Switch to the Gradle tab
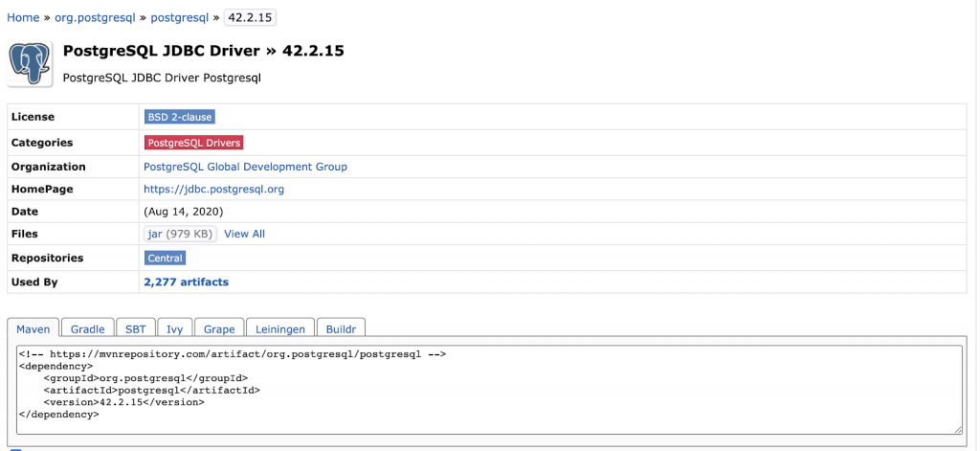Screen dimensions: 980x451 (x=88, y=328)
